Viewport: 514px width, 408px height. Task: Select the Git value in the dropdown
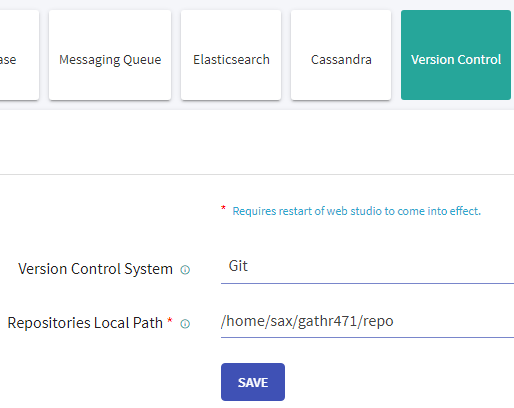(x=238, y=266)
